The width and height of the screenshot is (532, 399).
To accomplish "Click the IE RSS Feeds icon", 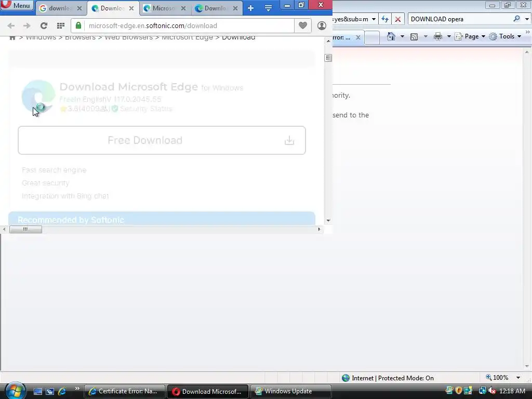I will [x=414, y=37].
